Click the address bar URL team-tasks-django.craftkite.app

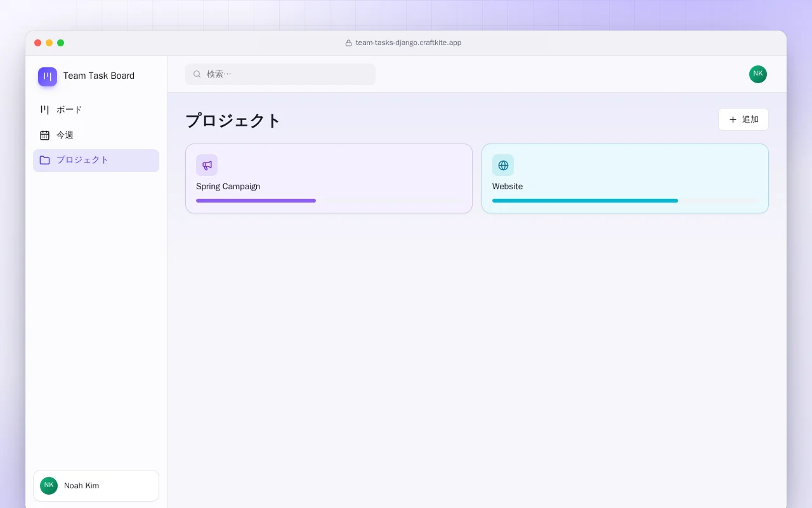[409, 43]
